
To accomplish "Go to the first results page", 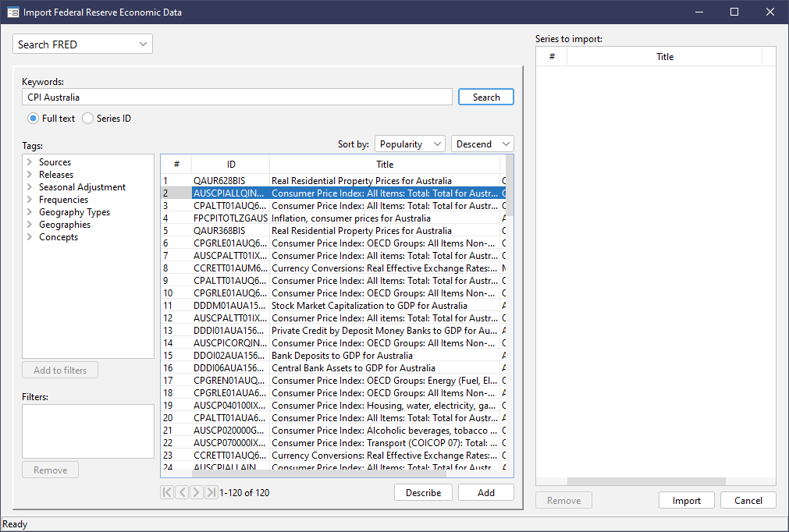I will coord(167,492).
